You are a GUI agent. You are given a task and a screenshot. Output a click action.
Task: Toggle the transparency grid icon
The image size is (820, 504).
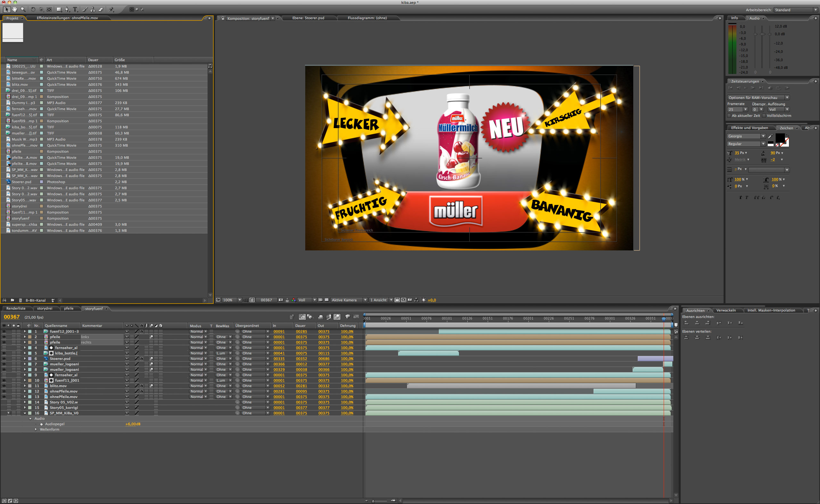tap(327, 300)
